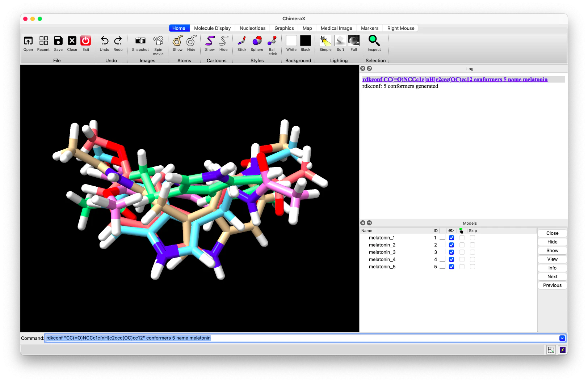Toggle visibility of melatonin_4
Image resolution: width=588 pixels, height=382 pixels.
point(451,259)
